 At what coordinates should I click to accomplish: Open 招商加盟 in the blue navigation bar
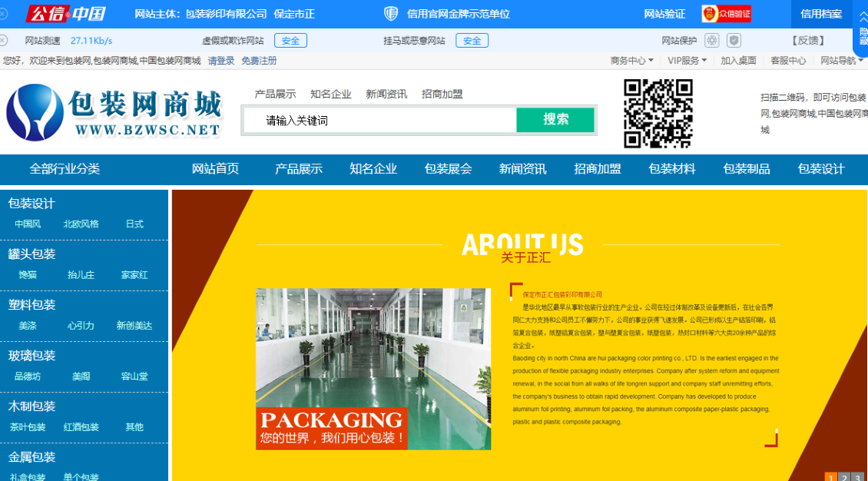click(x=598, y=169)
